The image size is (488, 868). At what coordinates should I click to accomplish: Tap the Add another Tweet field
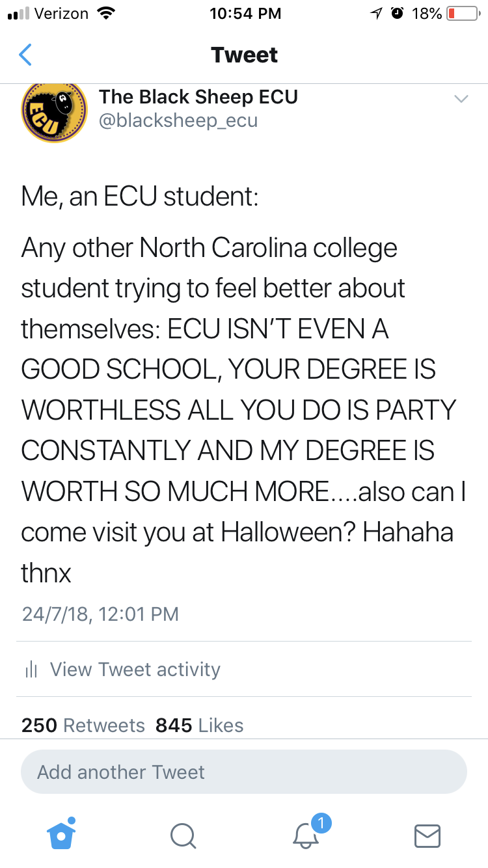[x=244, y=772]
